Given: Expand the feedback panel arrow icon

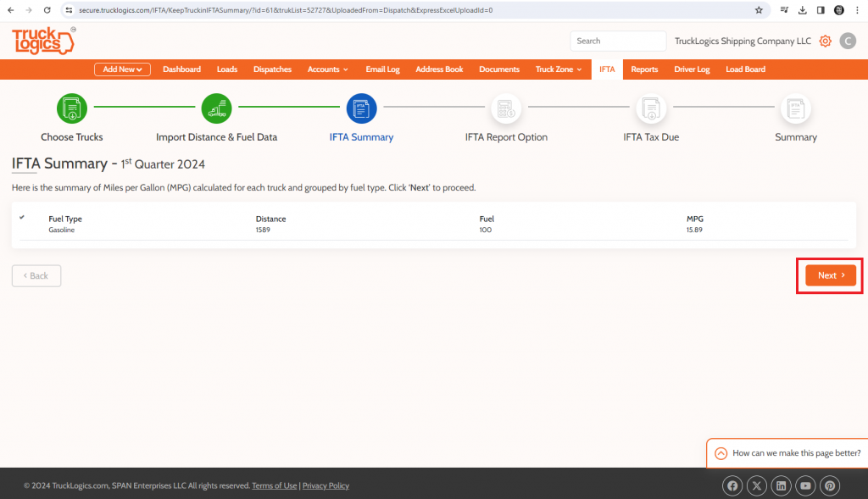Looking at the screenshot, I should click(x=721, y=453).
